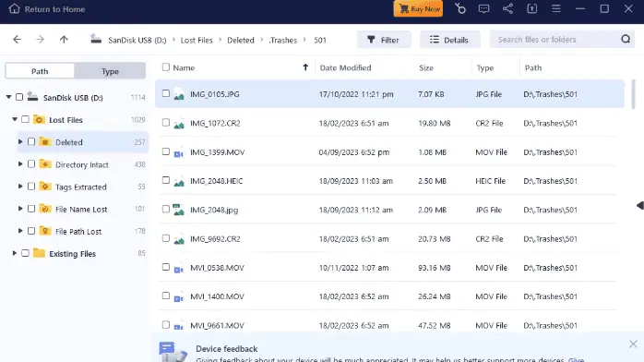The image size is (644, 362).
Task: Click .Trashes breadcrumb
Action: 283,41
